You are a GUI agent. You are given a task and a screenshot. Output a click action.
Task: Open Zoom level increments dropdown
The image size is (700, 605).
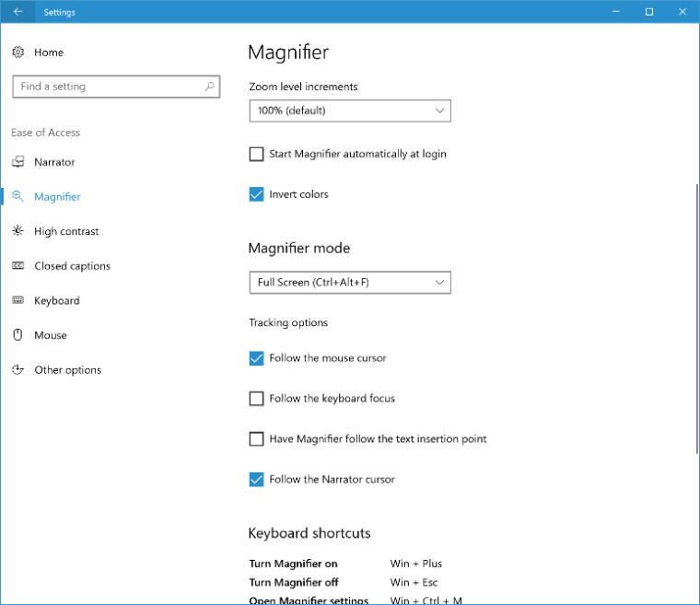(350, 111)
